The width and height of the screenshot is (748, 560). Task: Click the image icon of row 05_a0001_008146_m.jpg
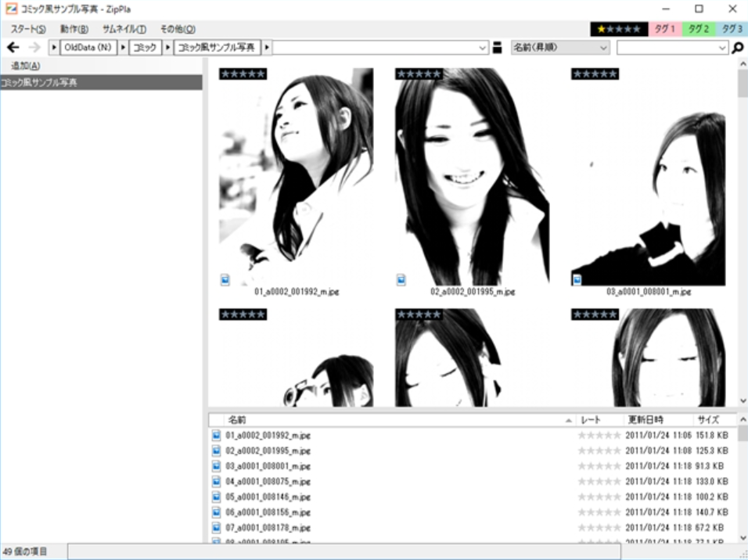pos(216,497)
